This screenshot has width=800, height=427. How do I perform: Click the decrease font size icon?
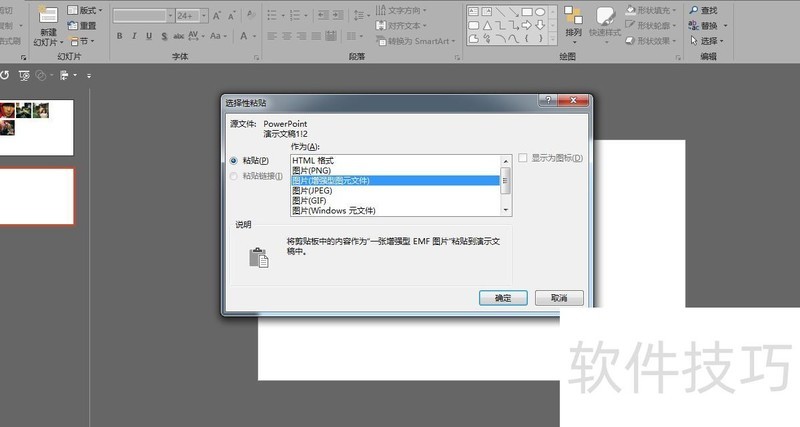(232, 16)
